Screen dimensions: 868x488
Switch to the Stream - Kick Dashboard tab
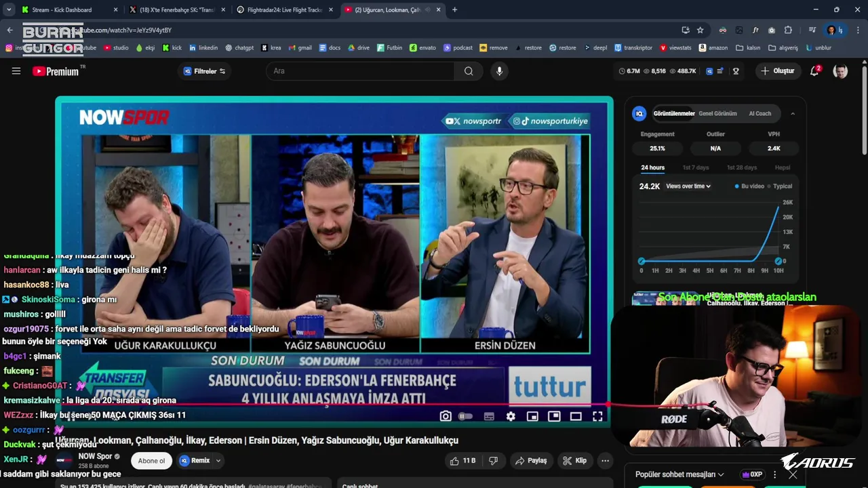tap(62, 10)
